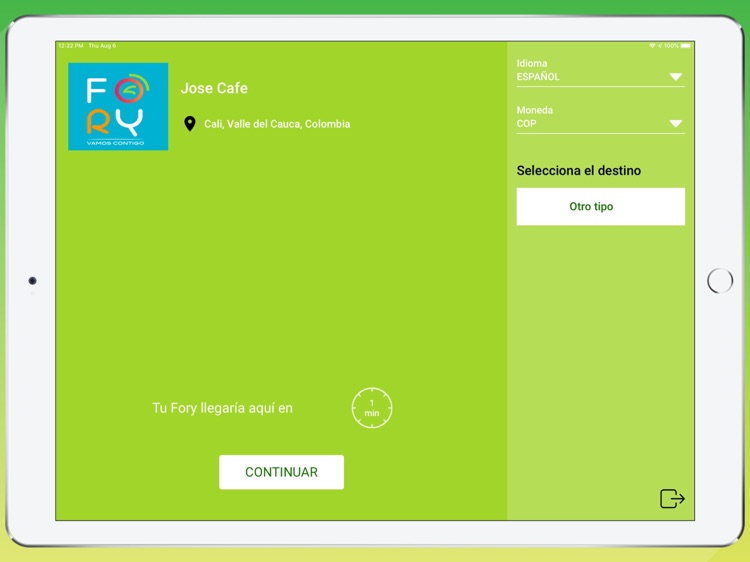Select the Otro tipo destination option
This screenshot has width=750, height=562.
pyautogui.click(x=600, y=206)
